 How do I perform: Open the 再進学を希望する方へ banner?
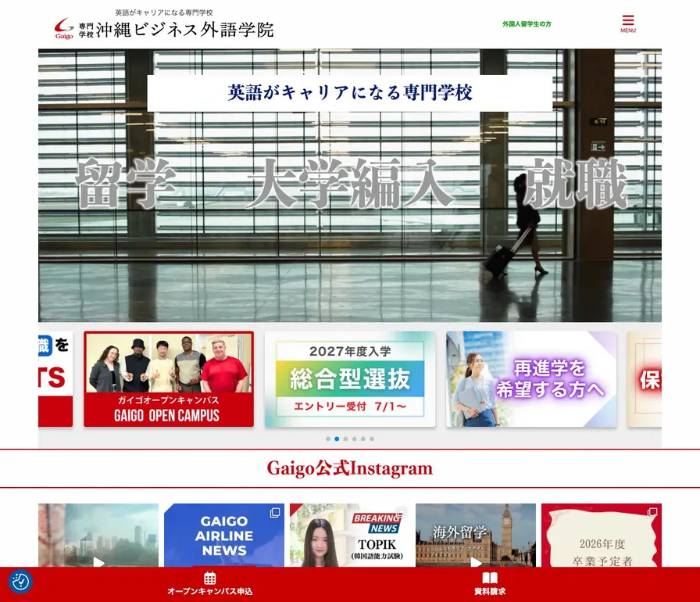[x=531, y=378]
